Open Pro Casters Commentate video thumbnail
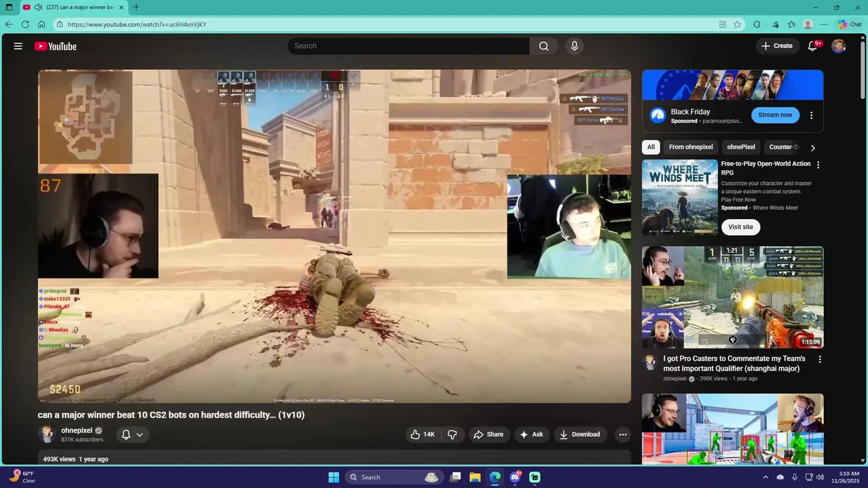The height and width of the screenshot is (488, 868). pos(733,297)
